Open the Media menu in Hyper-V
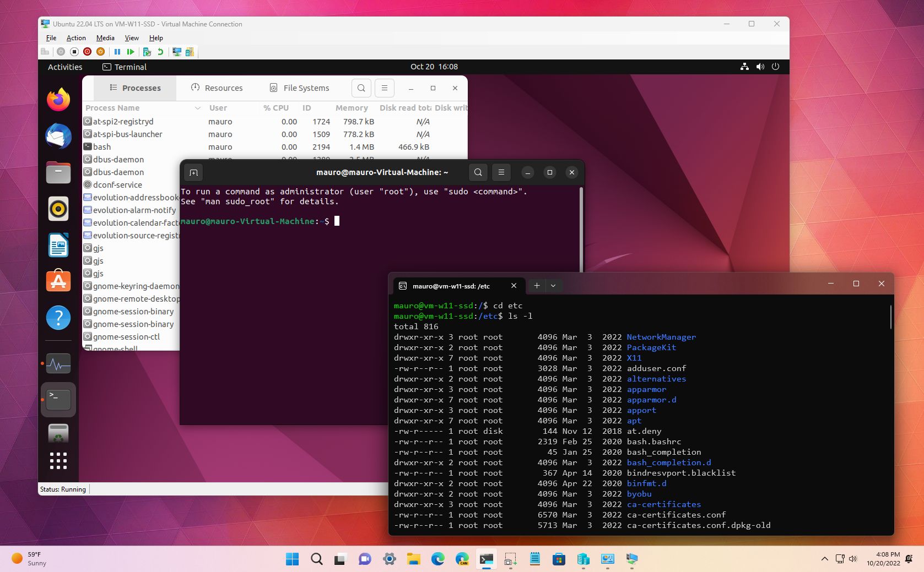The height and width of the screenshot is (572, 924). pyautogui.click(x=105, y=38)
